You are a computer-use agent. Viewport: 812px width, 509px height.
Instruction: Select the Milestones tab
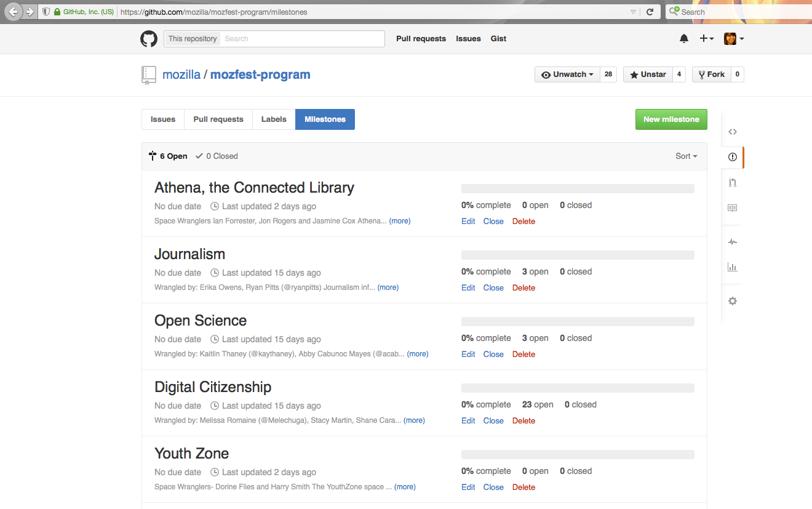pyautogui.click(x=325, y=119)
